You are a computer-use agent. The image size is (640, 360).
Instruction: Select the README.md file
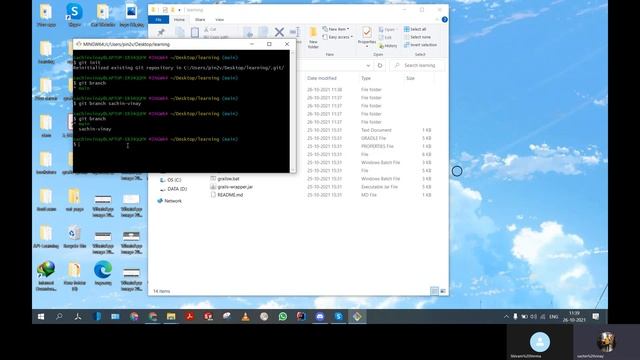coord(227,195)
